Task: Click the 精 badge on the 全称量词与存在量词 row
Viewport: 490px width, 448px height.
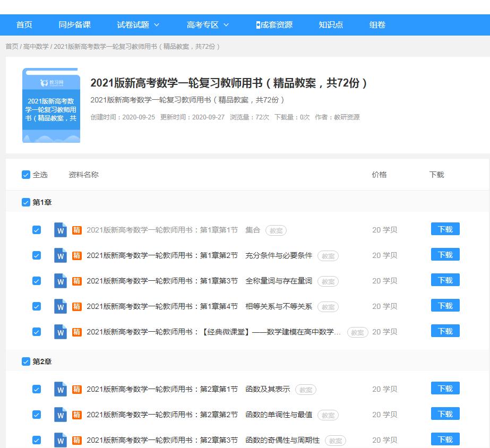Action: 76,281
